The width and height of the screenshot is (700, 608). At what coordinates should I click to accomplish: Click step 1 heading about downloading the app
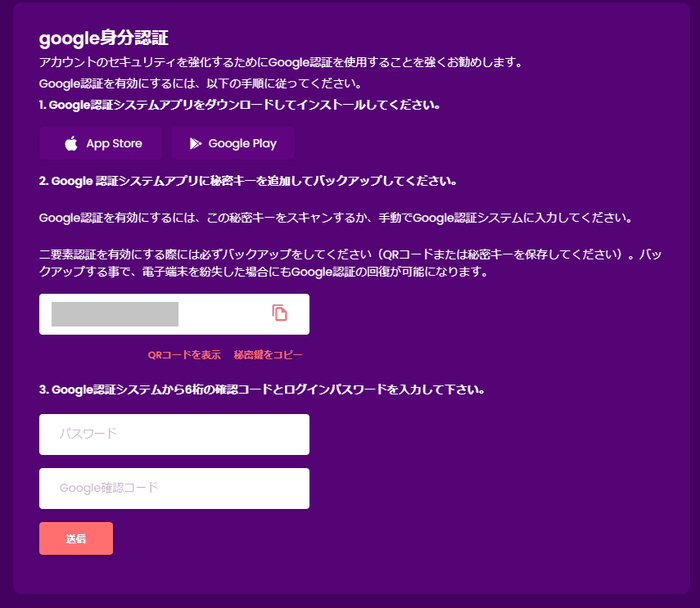click(x=239, y=104)
